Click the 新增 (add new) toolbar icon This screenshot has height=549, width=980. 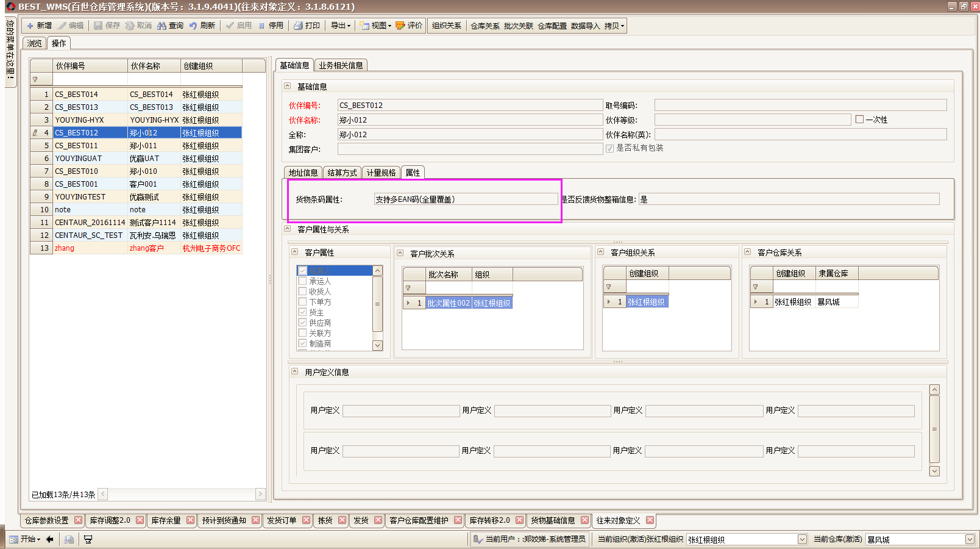coord(30,26)
